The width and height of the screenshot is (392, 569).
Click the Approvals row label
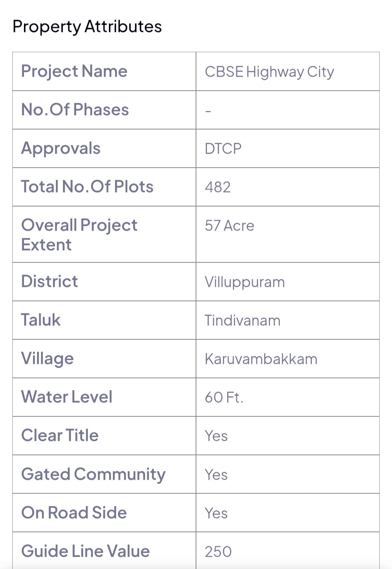61,148
